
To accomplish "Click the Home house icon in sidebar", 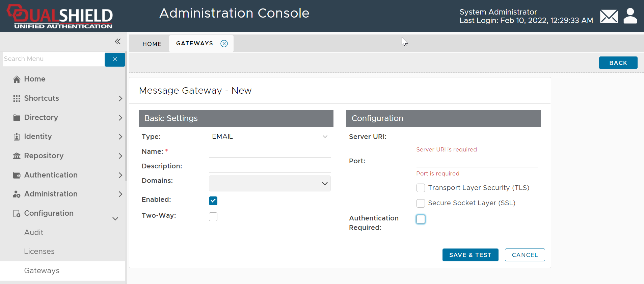I will coord(17,79).
